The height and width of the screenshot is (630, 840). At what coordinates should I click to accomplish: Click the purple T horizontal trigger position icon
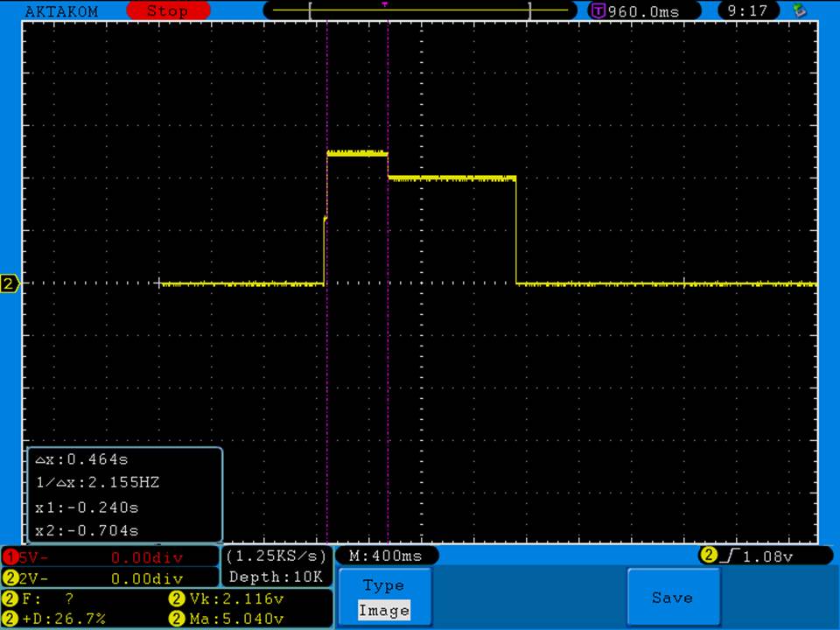coord(598,11)
